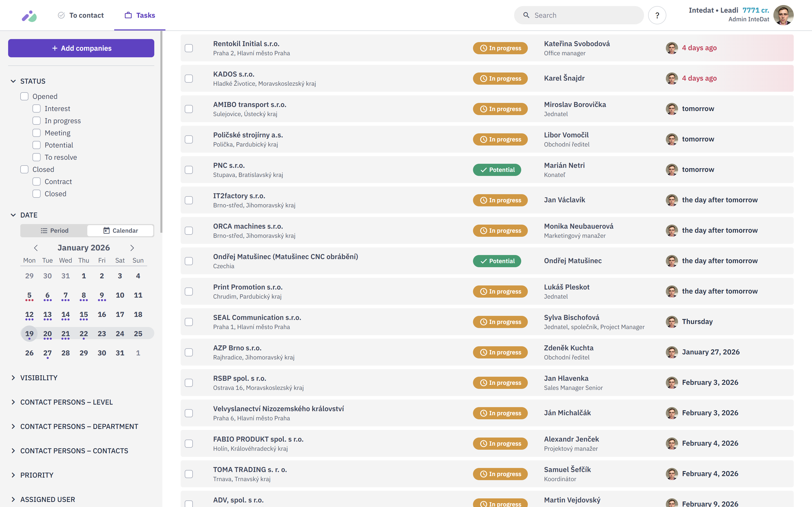
Task: Check the Interest status filter
Action: tap(37, 109)
